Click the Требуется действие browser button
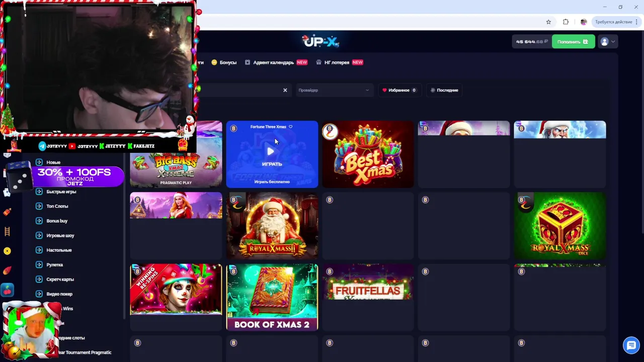The height and width of the screenshot is (362, 644). 613,22
